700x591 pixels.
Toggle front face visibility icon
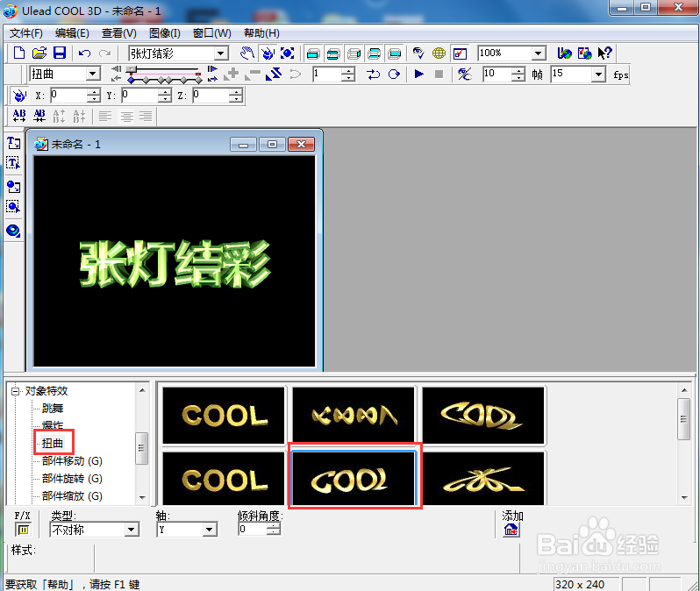(x=313, y=53)
